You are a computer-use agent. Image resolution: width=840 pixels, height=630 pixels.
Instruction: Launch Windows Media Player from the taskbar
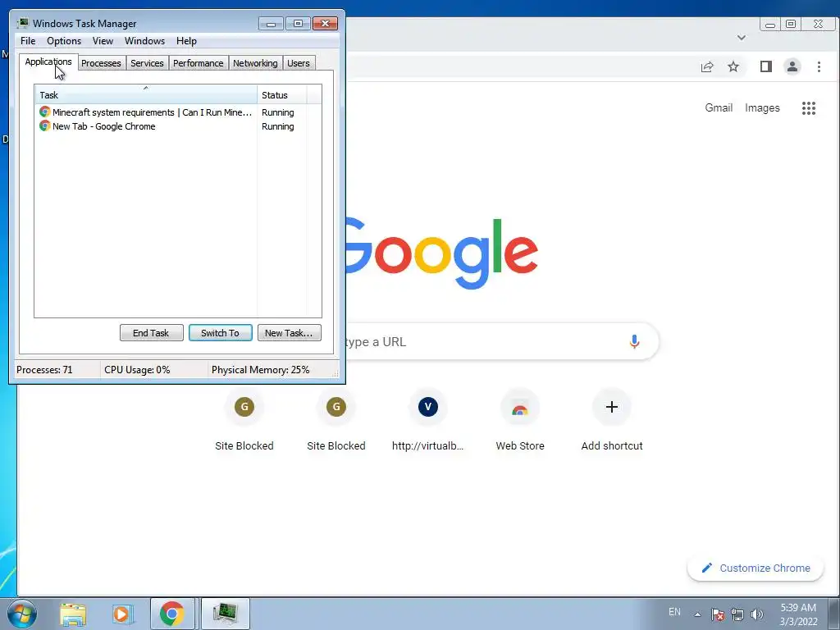click(122, 614)
